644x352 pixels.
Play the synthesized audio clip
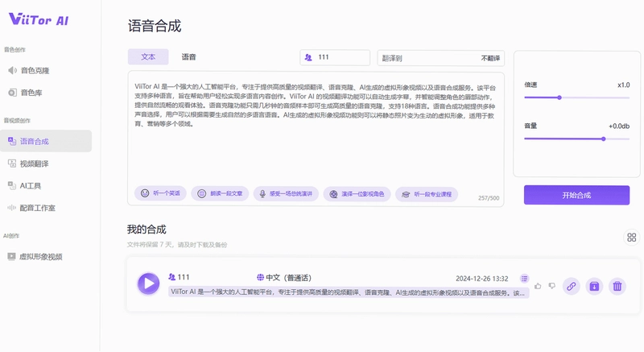pos(148,284)
